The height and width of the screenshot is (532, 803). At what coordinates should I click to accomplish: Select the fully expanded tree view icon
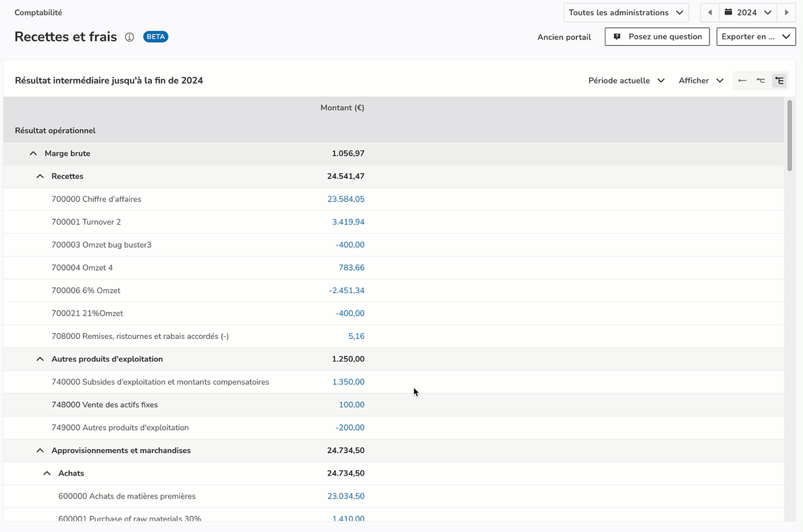click(x=779, y=81)
